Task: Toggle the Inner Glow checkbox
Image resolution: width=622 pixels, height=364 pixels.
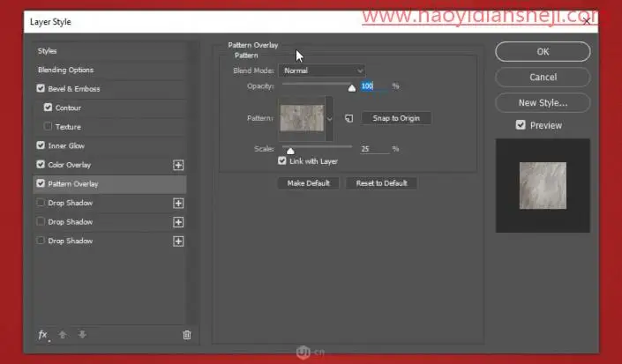Action: pyautogui.click(x=41, y=145)
